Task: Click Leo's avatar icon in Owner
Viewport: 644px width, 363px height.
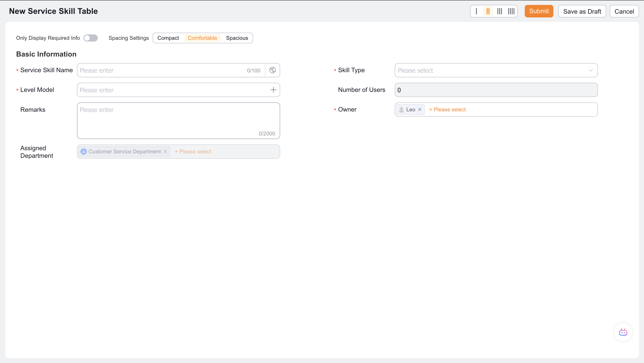Action: click(x=401, y=110)
